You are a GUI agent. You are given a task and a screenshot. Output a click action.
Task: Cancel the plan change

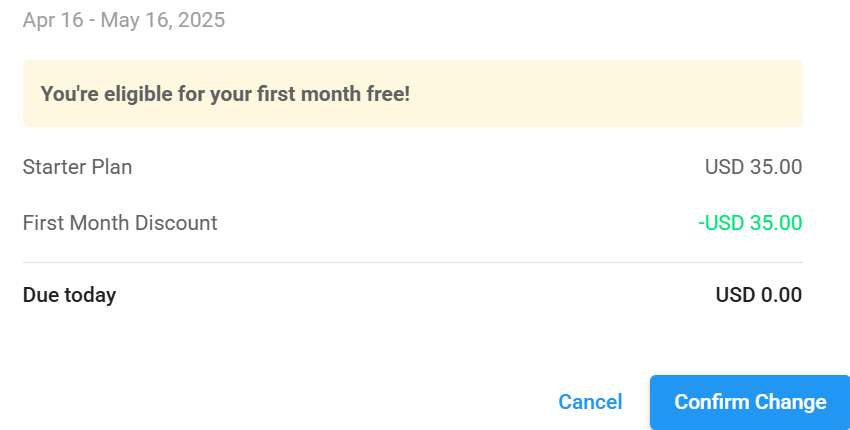tap(590, 402)
